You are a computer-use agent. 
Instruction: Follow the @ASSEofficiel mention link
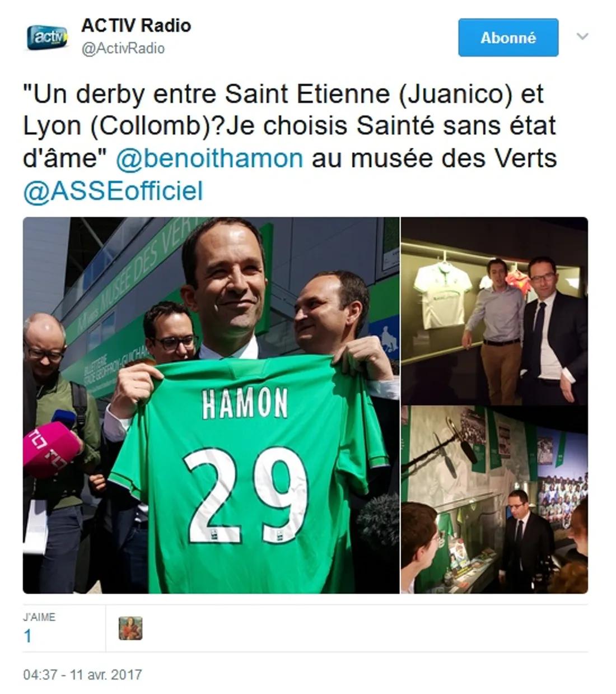pos(113,190)
